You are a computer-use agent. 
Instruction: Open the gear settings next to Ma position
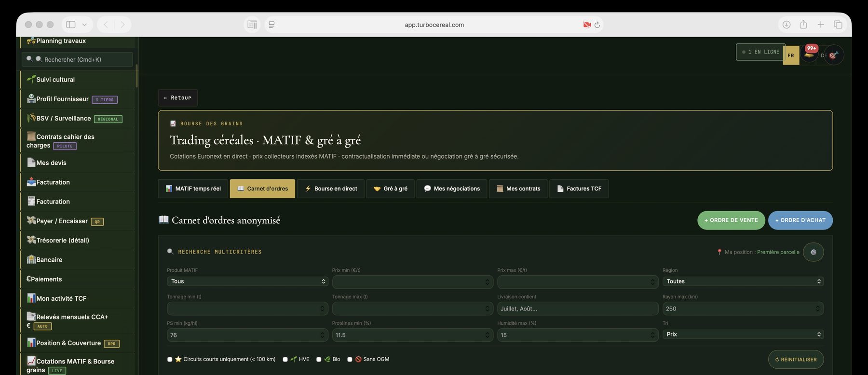pyautogui.click(x=813, y=252)
